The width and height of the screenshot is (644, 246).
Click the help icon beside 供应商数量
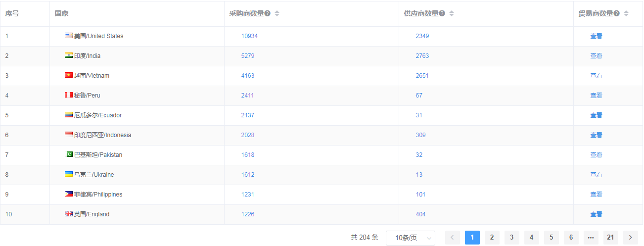tap(442, 13)
